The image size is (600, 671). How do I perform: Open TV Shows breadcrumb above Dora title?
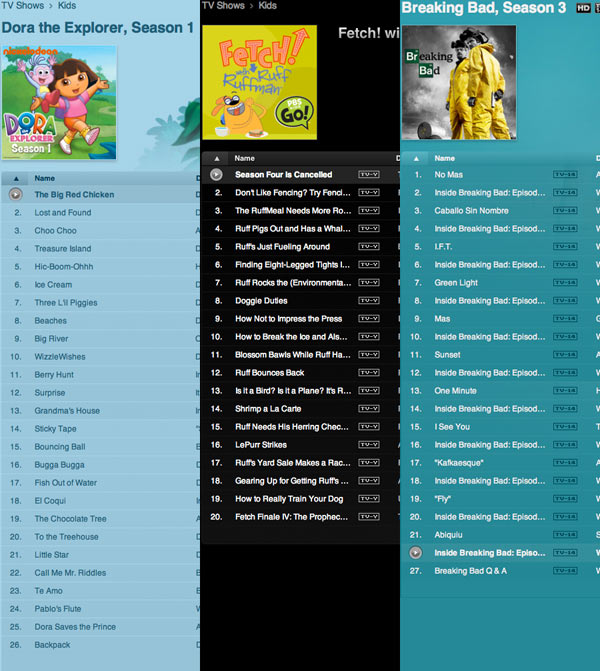click(x=22, y=6)
